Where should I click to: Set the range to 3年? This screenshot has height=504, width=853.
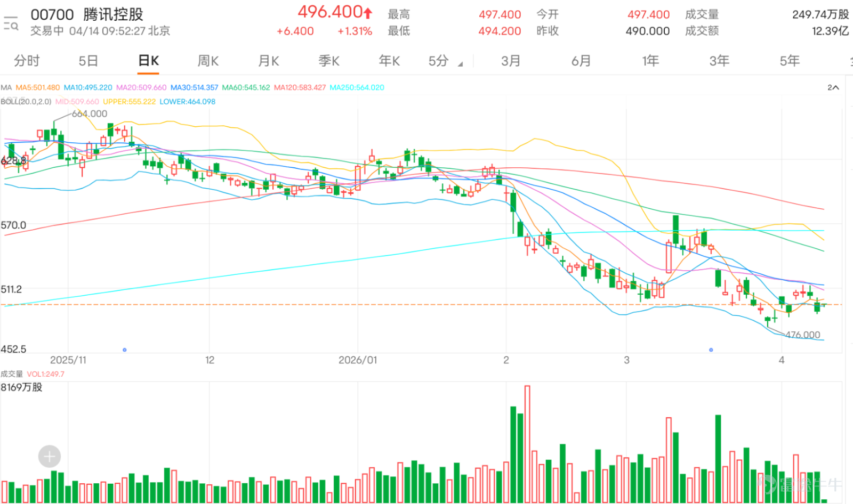point(719,61)
